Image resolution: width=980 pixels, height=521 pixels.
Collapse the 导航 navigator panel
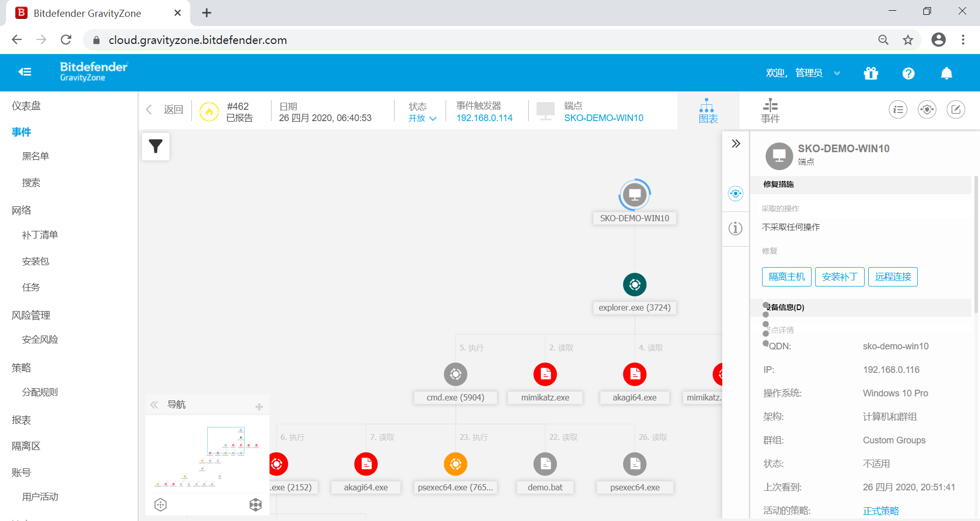tap(154, 405)
